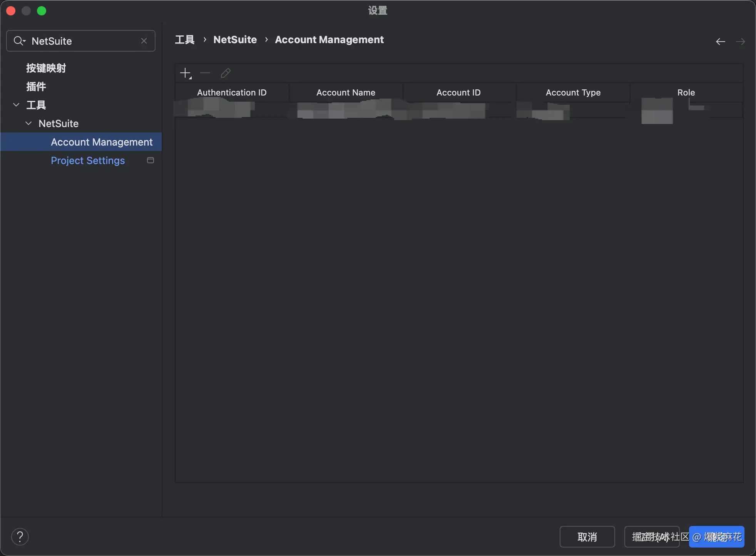Click the remove account minus icon

(205, 73)
